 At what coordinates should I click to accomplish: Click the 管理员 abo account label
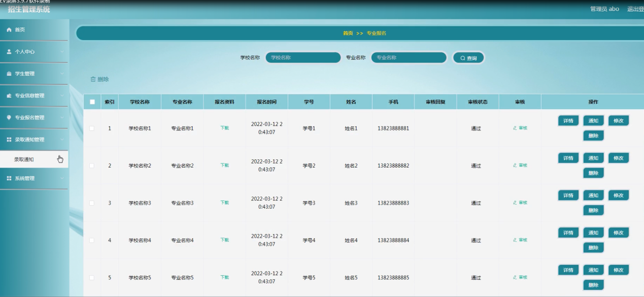pyautogui.click(x=604, y=9)
